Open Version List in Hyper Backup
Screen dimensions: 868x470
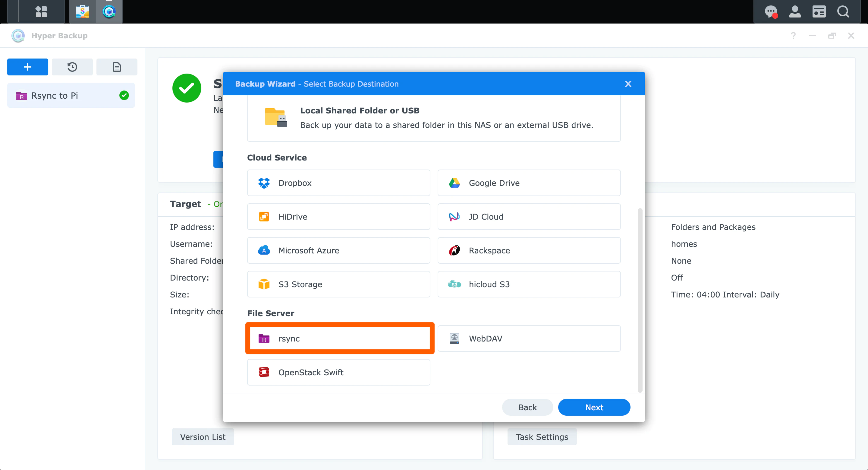[203, 437]
